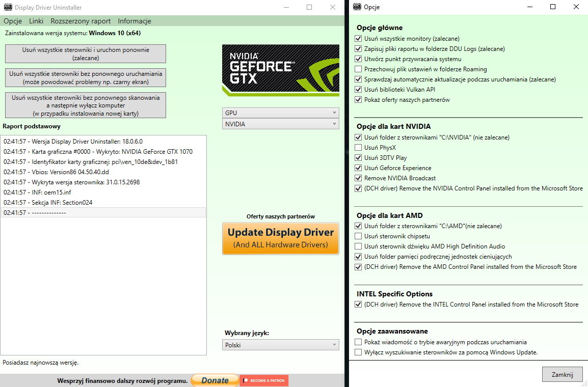Select the Vbios version log entry
This screenshot has width=588, height=387.
pos(56,172)
